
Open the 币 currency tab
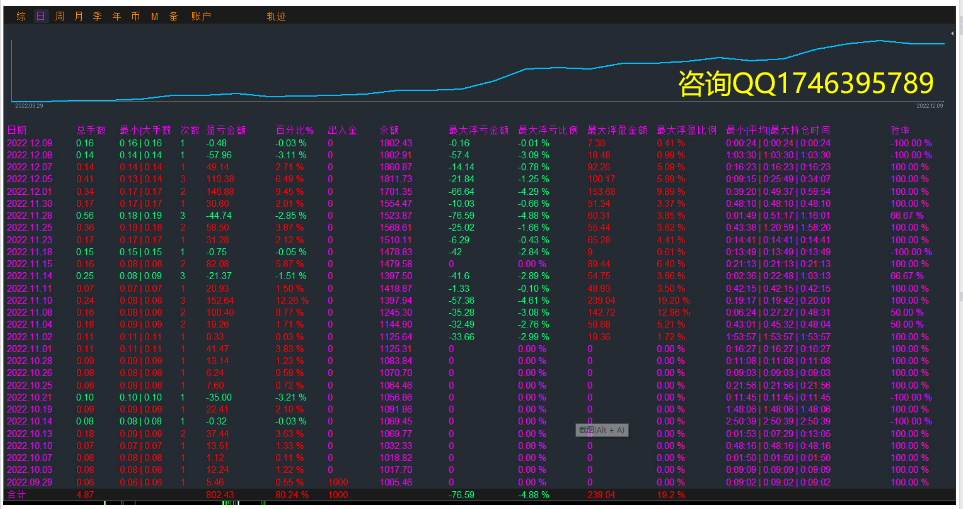(135, 17)
